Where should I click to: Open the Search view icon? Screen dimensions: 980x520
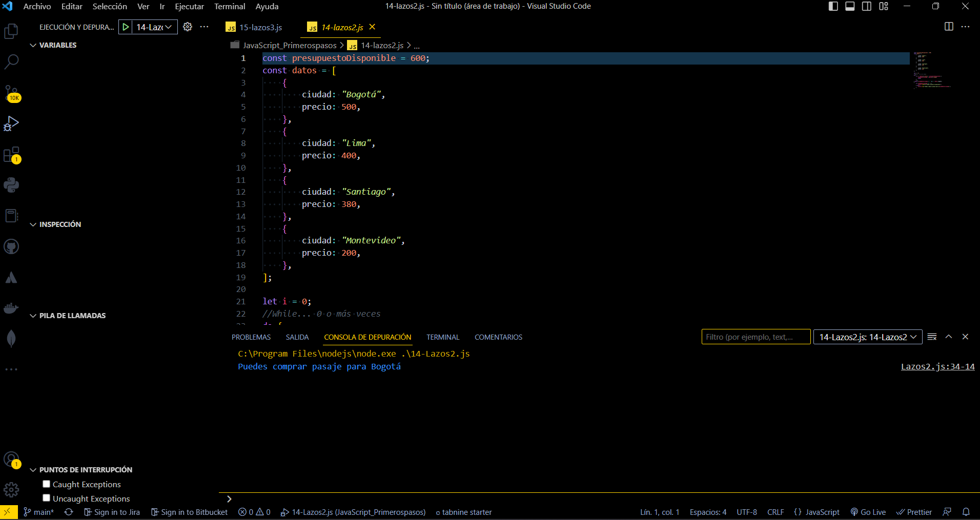coord(11,62)
